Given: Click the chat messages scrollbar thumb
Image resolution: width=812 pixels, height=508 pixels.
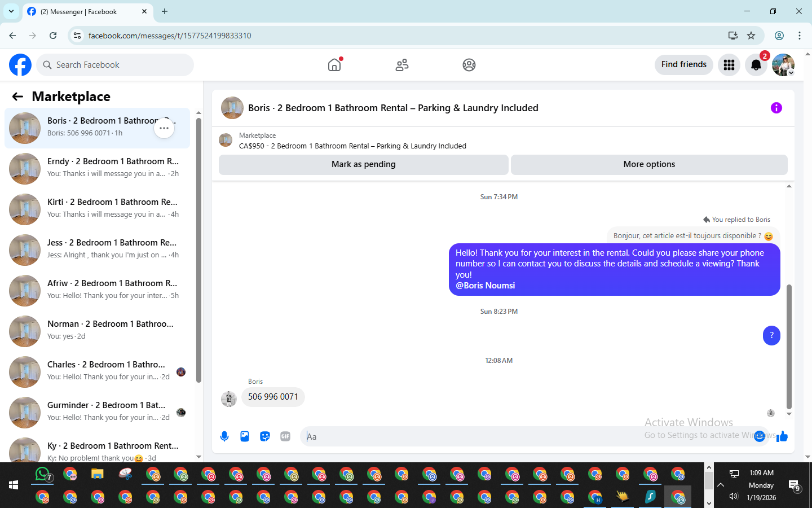Looking at the screenshot, I should (x=789, y=347).
